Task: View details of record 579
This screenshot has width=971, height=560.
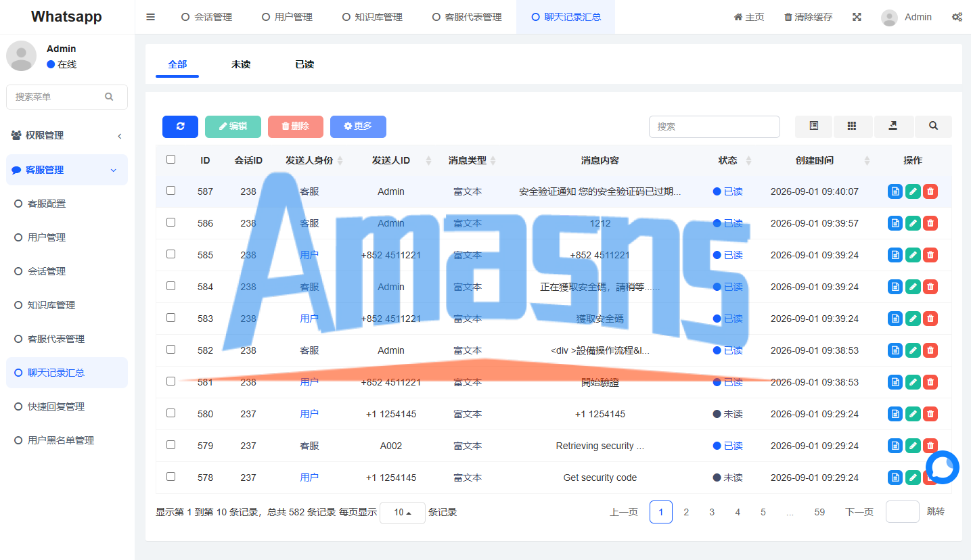Action: (895, 446)
